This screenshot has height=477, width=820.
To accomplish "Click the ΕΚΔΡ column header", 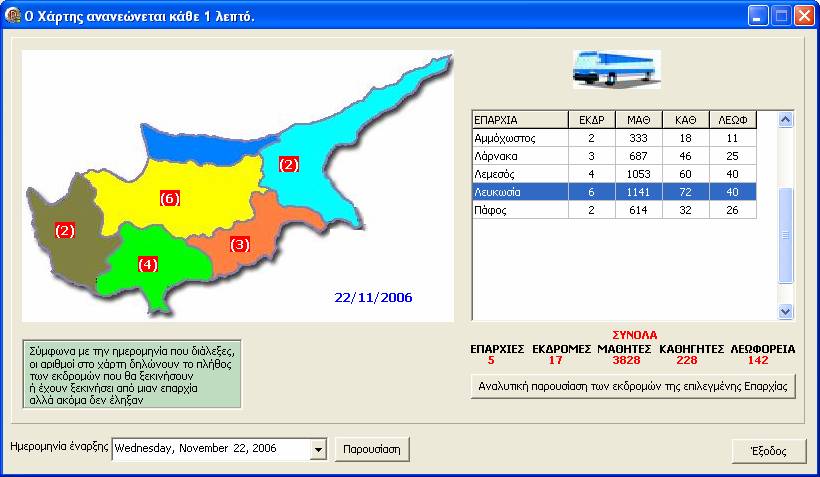I will (x=591, y=120).
